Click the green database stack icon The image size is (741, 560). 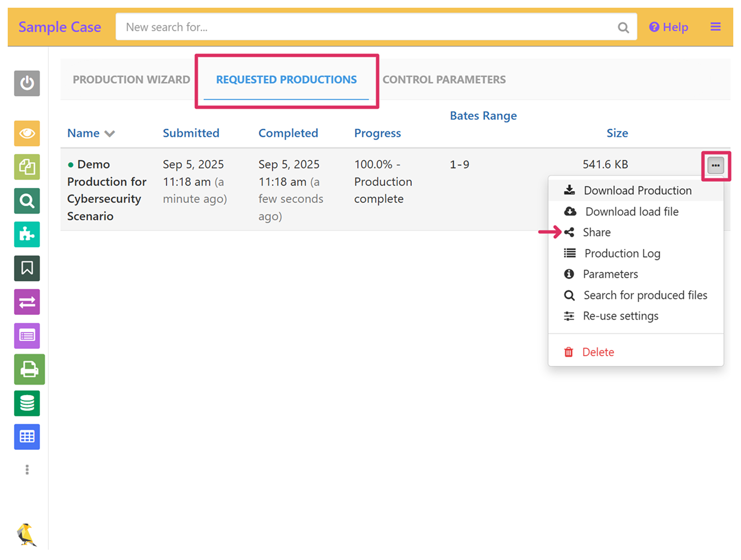click(27, 403)
